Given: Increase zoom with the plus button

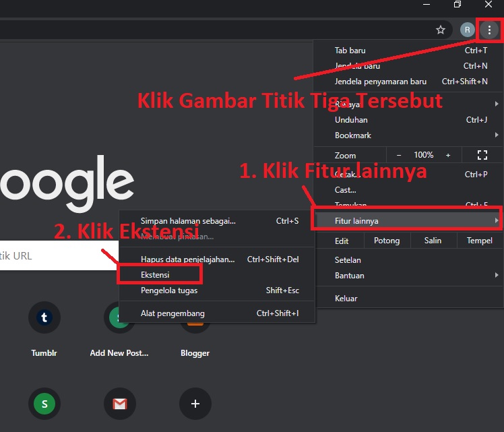Looking at the screenshot, I should coord(448,155).
